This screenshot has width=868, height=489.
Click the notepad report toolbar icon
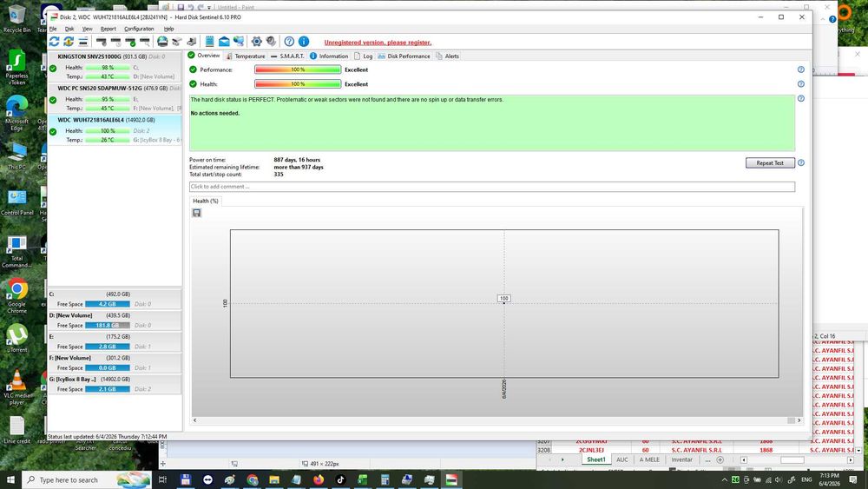pos(210,42)
